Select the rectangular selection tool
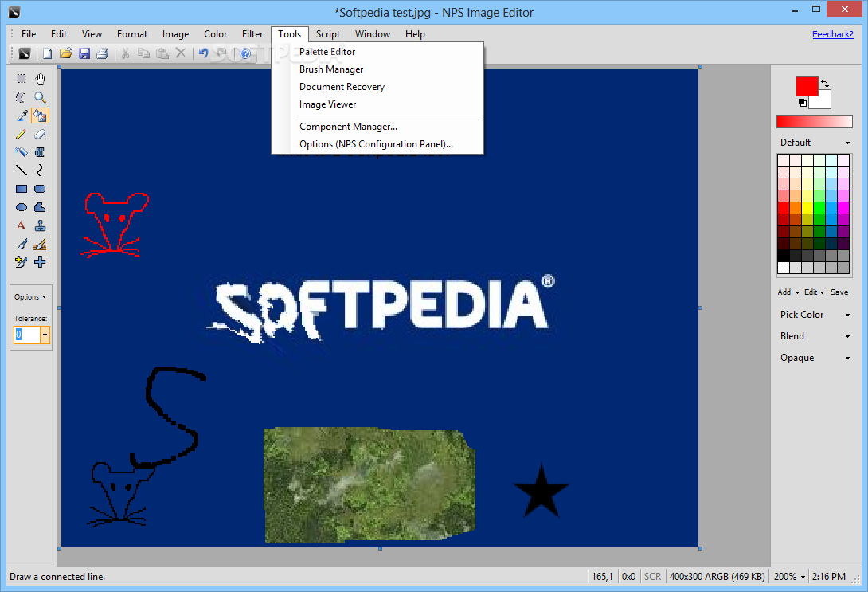 [21, 79]
